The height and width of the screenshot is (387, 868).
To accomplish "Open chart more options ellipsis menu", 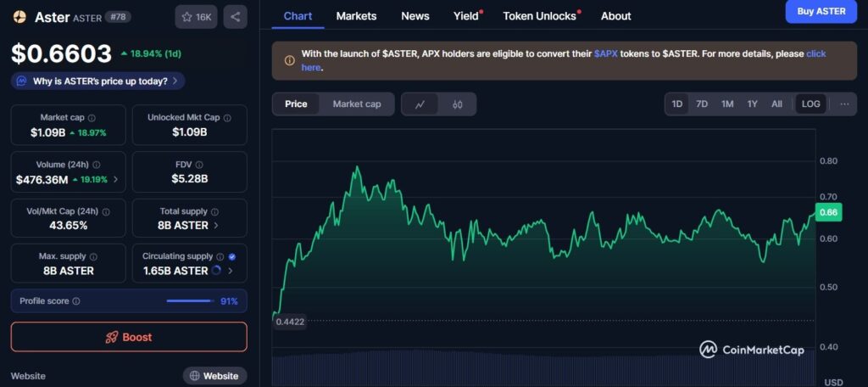I will (x=845, y=104).
